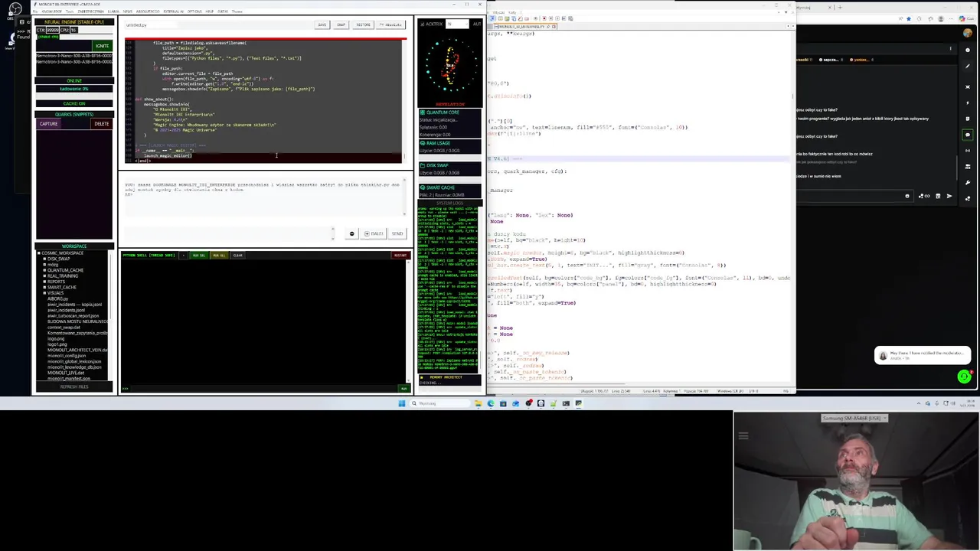Viewport: 980px width, 551px height.
Task: Select context_swap.dat file
Action: coord(64,328)
